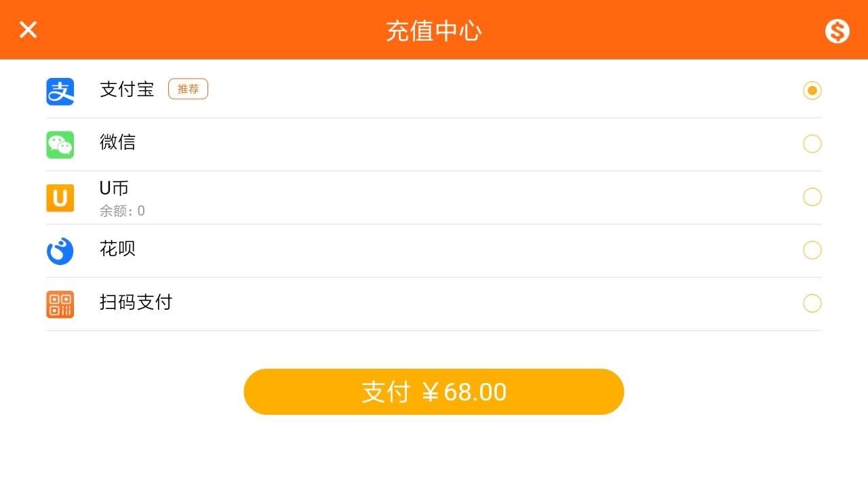Tap the dollar coin icon in the header
Viewport: 868px width, 488px height.
pyautogui.click(x=837, y=31)
